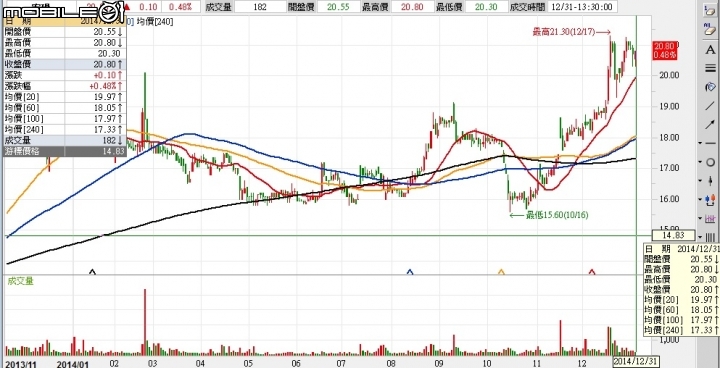Click the blue triangle marker on the timeline

[x=410, y=272]
